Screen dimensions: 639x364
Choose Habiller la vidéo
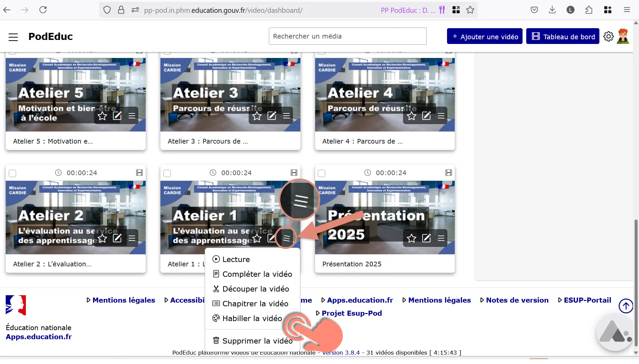[x=252, y=319]
